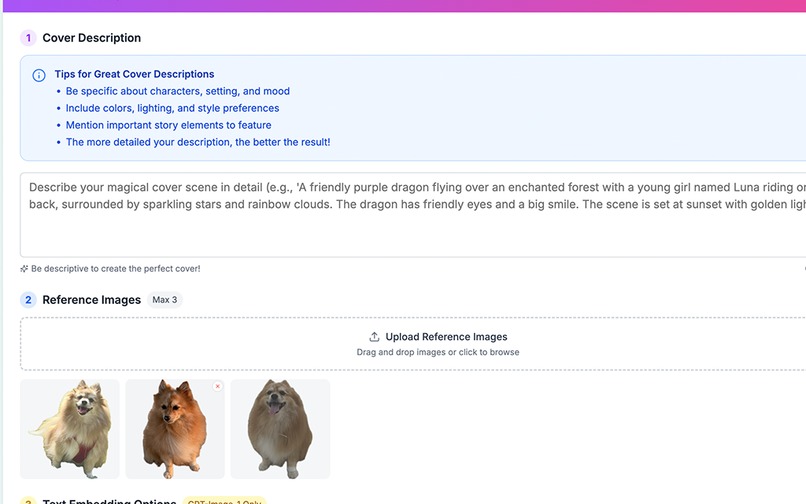Click the upload arrow icon

pos(374,337)
